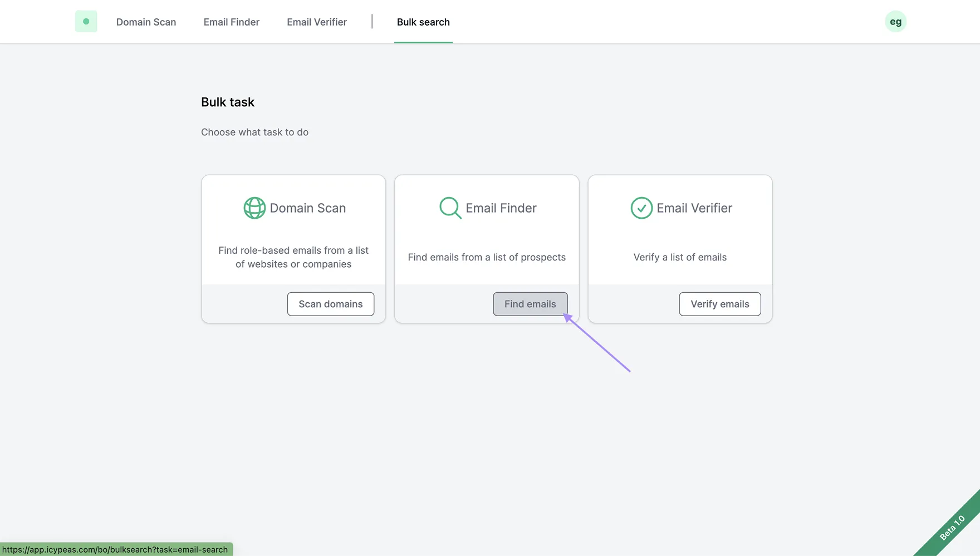Open Email Verifier from top navigation
This screenshot has width=980, height=556.
317,22
